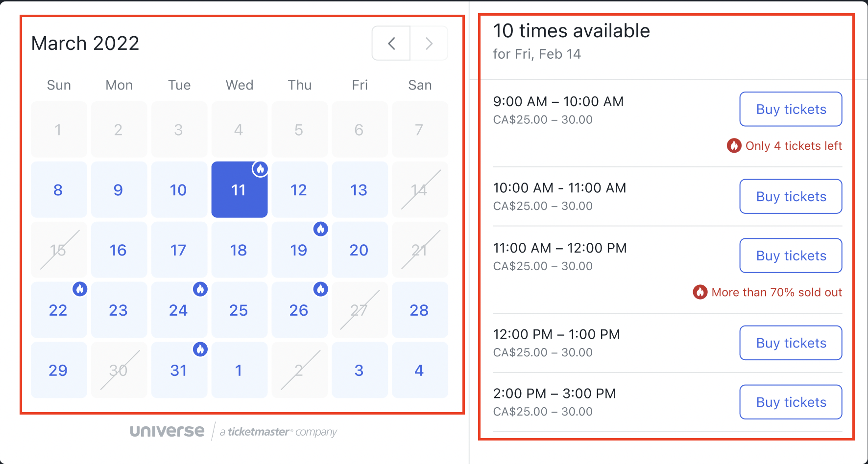Open the Universe Ticketmaster company logo link
This screenshot has width=868, height=464.
coord(233,431)
